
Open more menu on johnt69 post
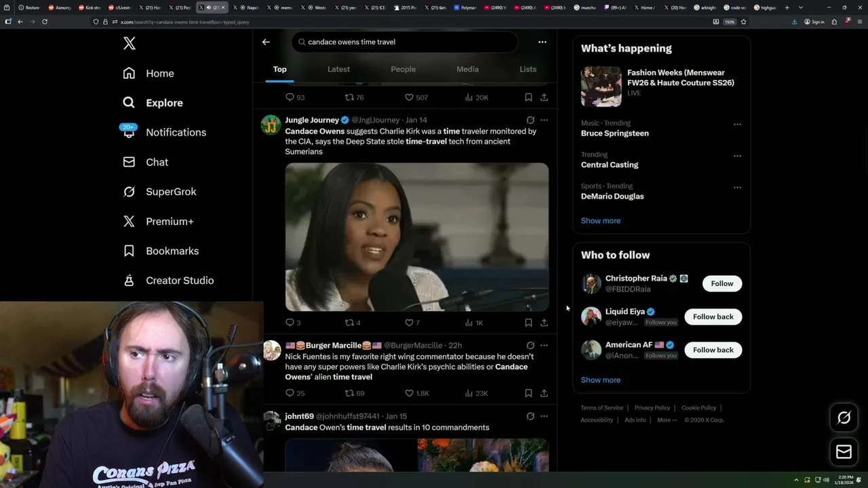tap(544, 416)
